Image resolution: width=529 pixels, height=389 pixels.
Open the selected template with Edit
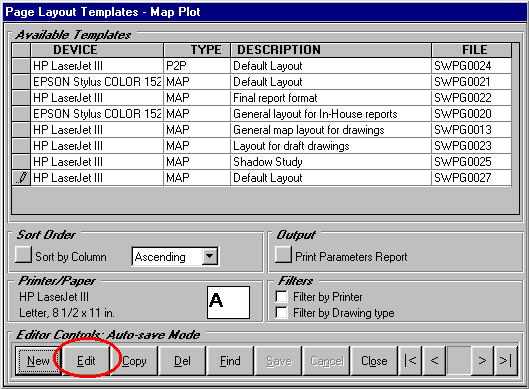[x=86, y=361]
